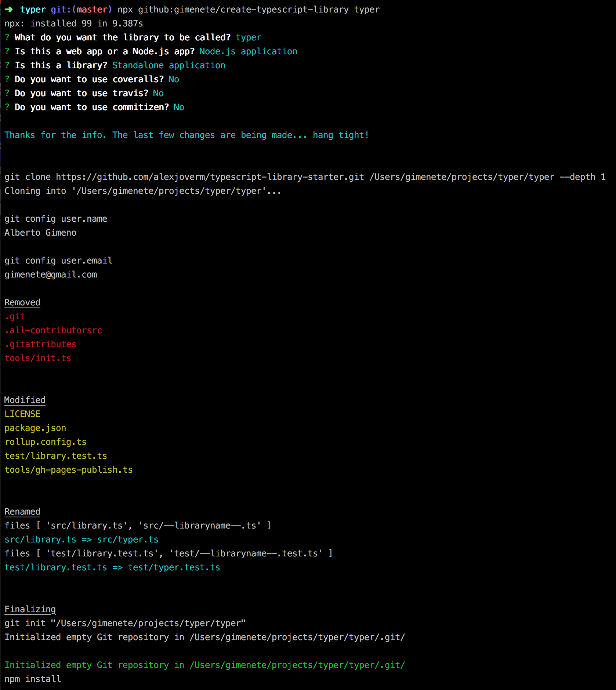Click the 'Thanks for the info' message line

click(187, 135)
